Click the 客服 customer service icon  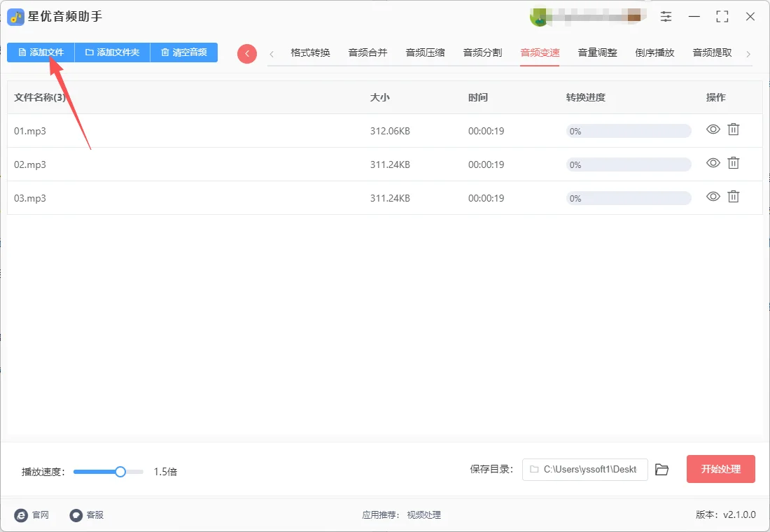pos(75,514)
